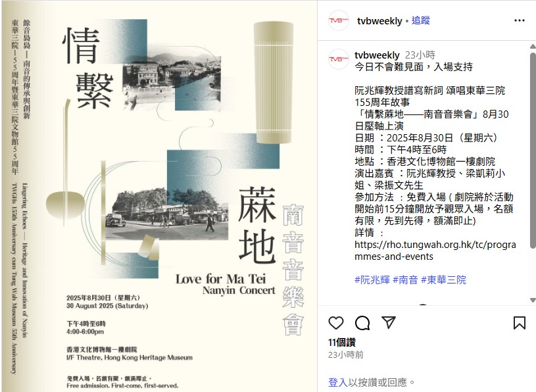Screen dimensions: 536x392
Task: Open the 23小時前 post timestamp
Action: 345,355
